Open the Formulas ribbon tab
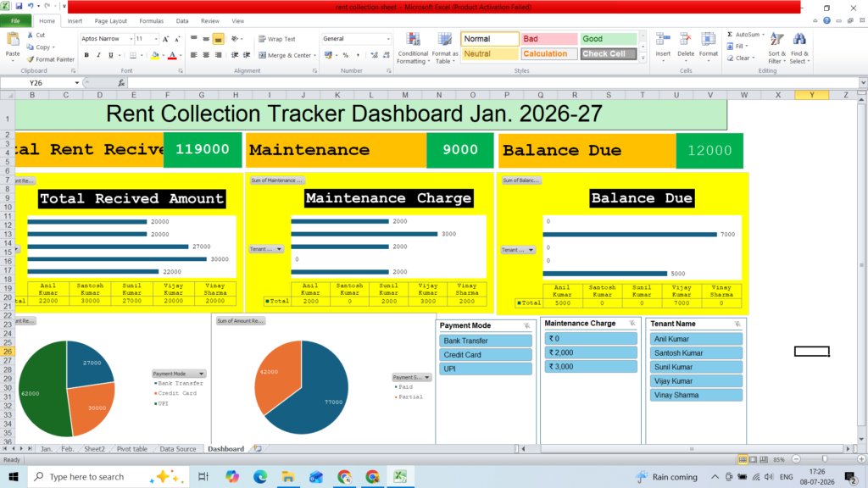Image resolution: width=868 pixels, height=488 pixels. click(151, 21)
